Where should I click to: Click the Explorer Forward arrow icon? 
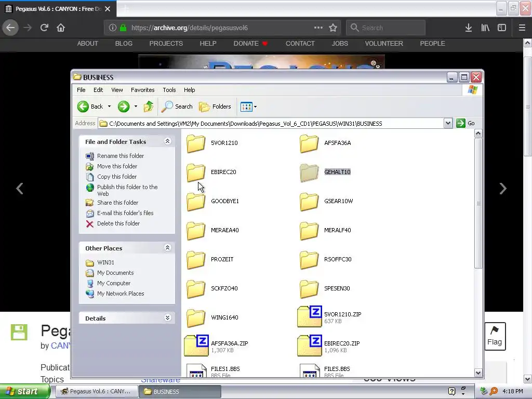[124, 107]
